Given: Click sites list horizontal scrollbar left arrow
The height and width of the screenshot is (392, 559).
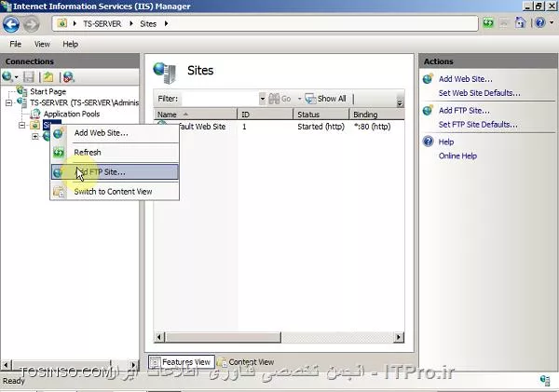Looking at the screenshot, I should click(x=159, y=337).
